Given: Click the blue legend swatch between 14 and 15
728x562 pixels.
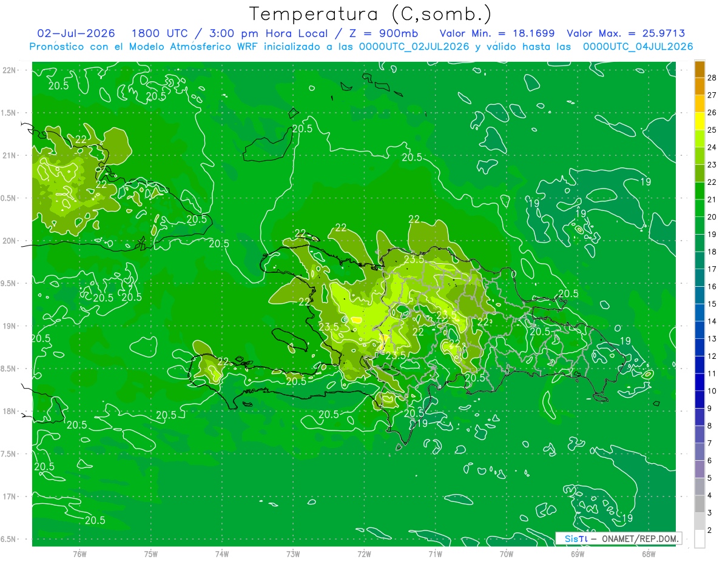Looking at the screenshot, I should 699,312.
